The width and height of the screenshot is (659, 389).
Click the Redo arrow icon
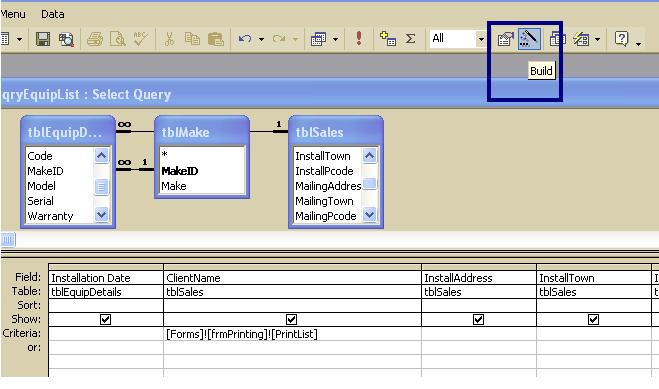[x=279, y=39]
